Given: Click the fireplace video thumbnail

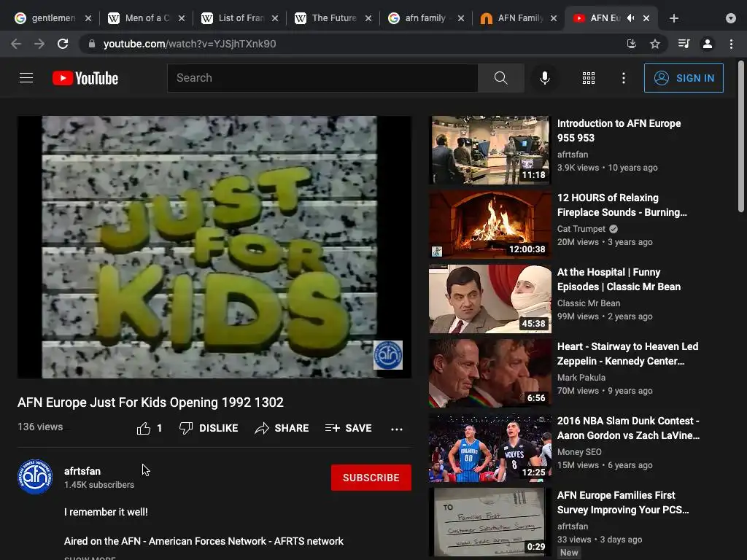Looking at the screenshot, I should click(x=489, y=225).
